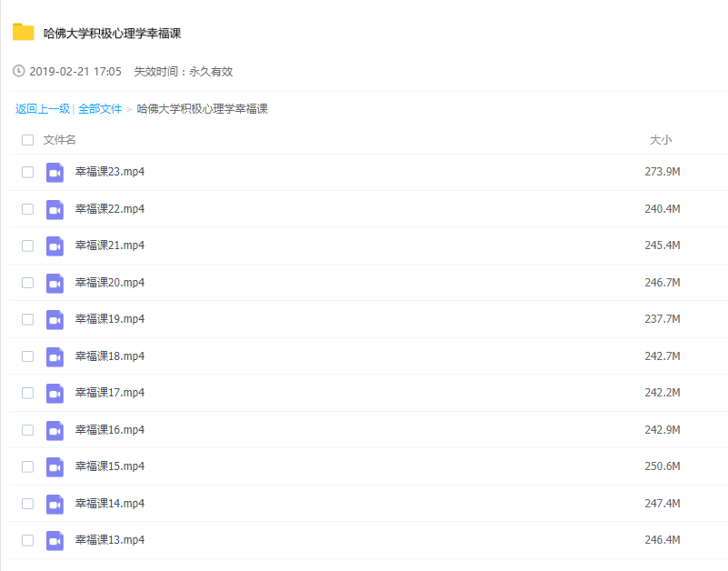This screenshot has width=728, height=571.
Task: Click the current breadcrumb folder name
Action: point(203,109)
